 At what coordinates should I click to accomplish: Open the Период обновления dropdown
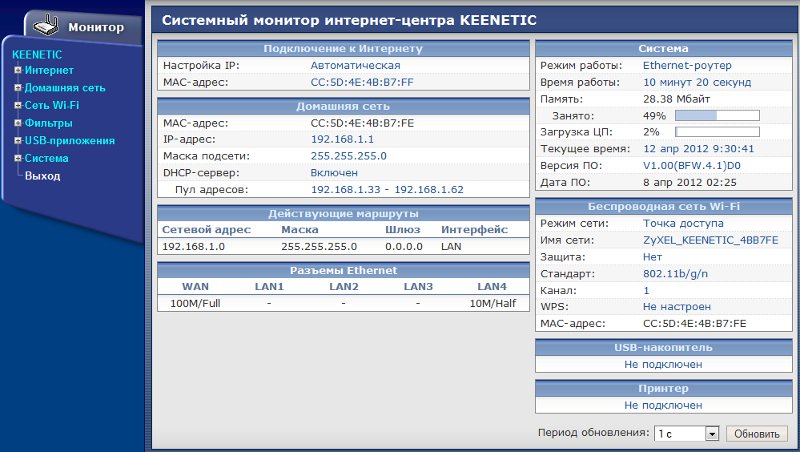686,434
